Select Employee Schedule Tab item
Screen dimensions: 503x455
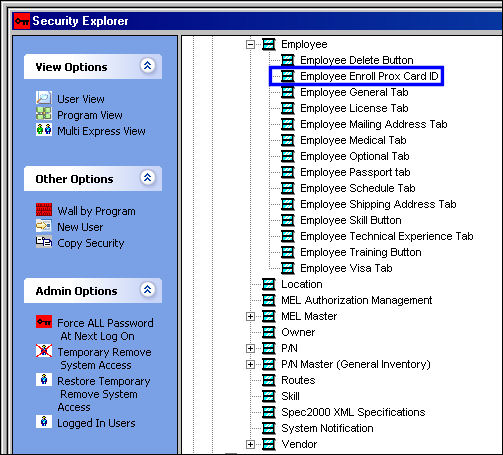(x=358, y=188)
